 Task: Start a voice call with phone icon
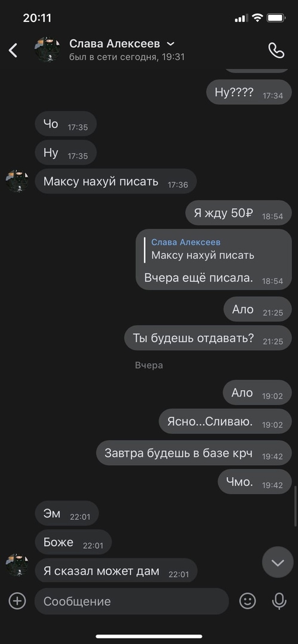coord(276,51)
